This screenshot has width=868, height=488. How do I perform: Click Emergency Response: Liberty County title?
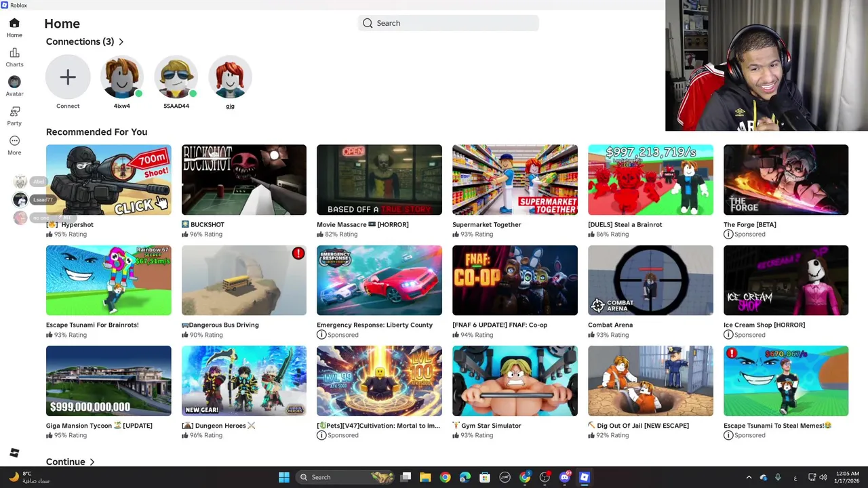pyautogui.click(x=374, y=325)
